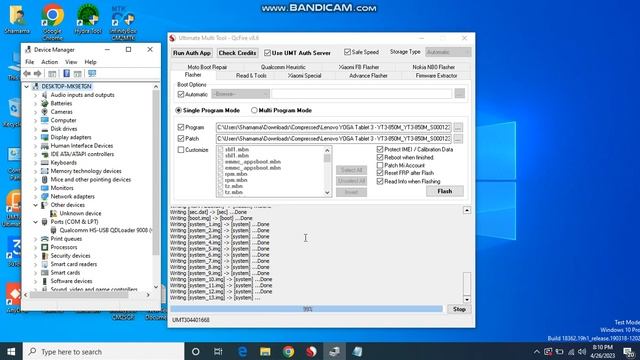The image size is (640, 360).
Task: Toggle Safe Speed checkbox
Action: [x=347, y=52]
